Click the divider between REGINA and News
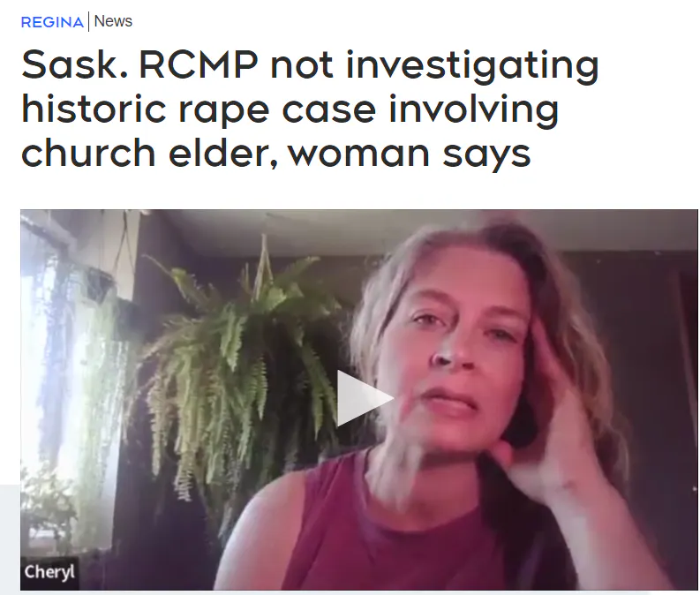 click(89, 22)
